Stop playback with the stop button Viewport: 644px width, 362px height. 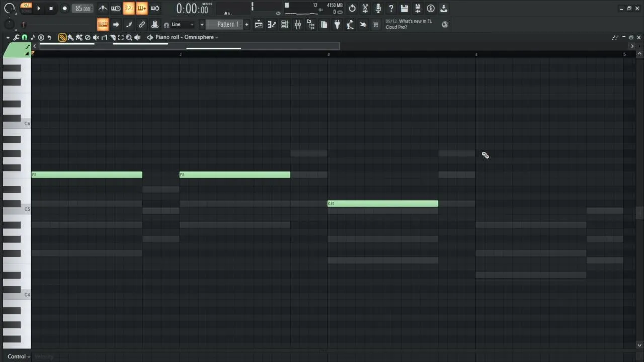(51, 8)
